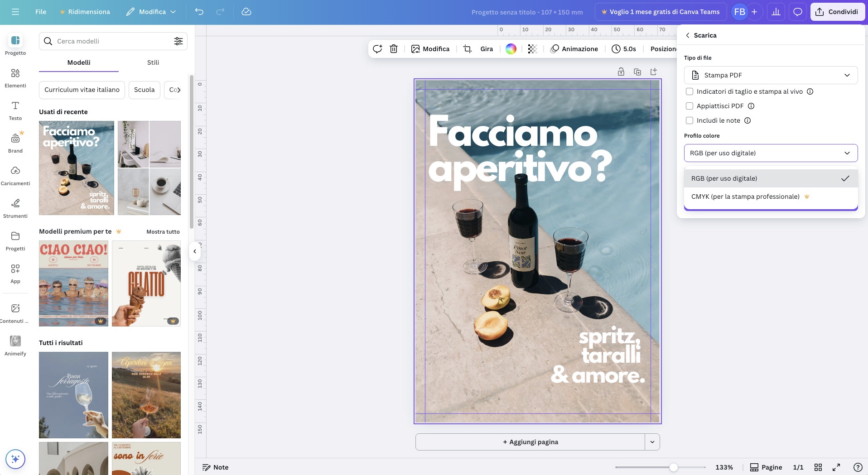Viewport: 868px width, 475px height.
Task: Open the Stampa PDF file type dropdown
Action: pos(771,75)
